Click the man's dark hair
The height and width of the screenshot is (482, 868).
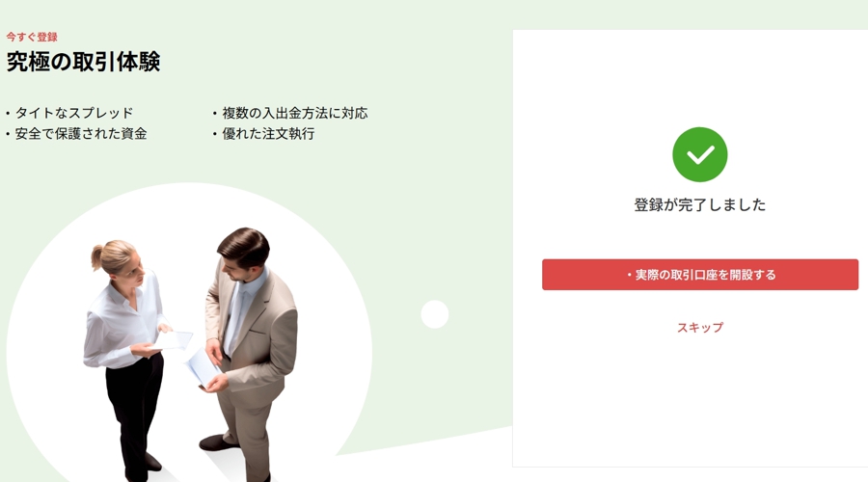coord(245,246)
